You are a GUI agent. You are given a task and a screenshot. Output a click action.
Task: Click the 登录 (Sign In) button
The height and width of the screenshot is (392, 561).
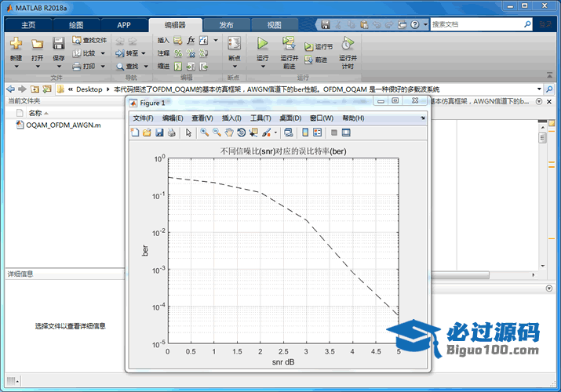546,24
